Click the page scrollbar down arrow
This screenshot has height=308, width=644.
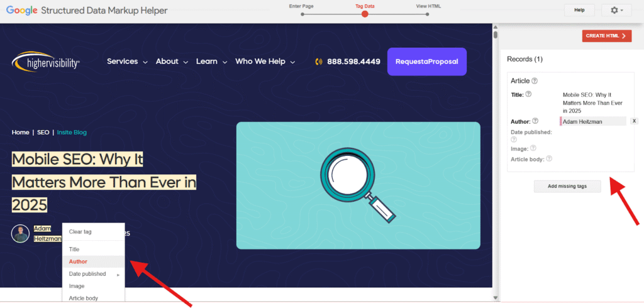click(x=496, y=297)
